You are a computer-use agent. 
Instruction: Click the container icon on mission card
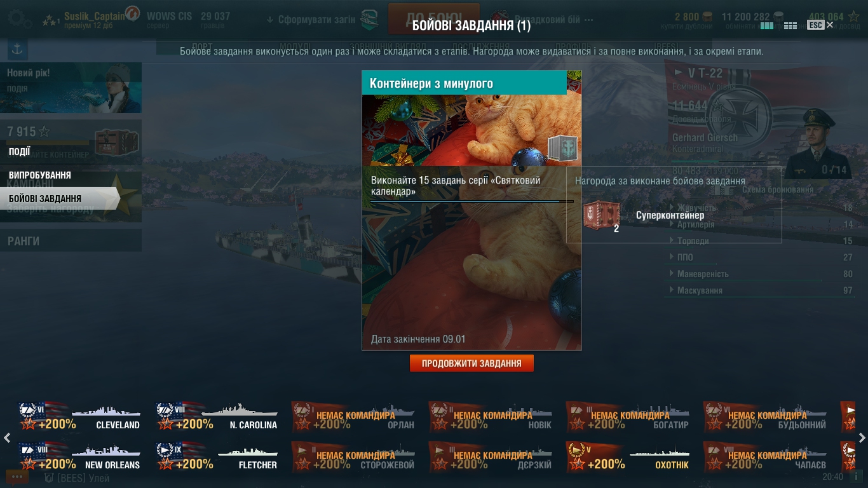(x=562, y=148)
